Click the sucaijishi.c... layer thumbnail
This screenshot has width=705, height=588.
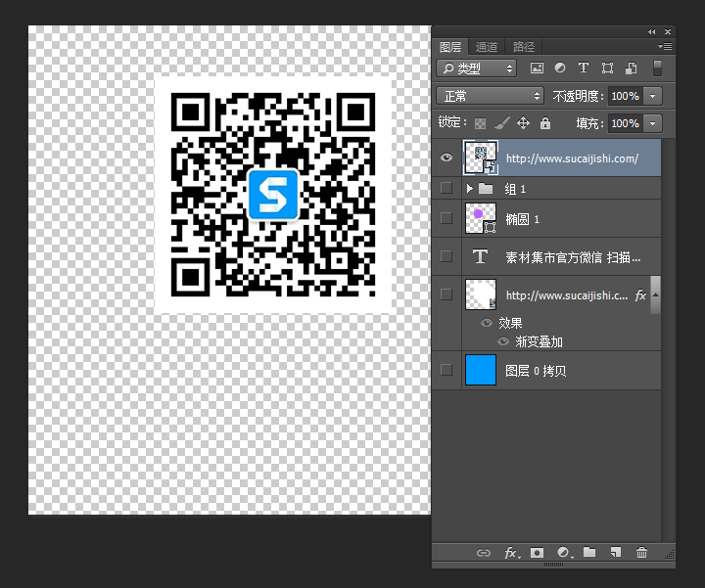[x=481, y=294]
